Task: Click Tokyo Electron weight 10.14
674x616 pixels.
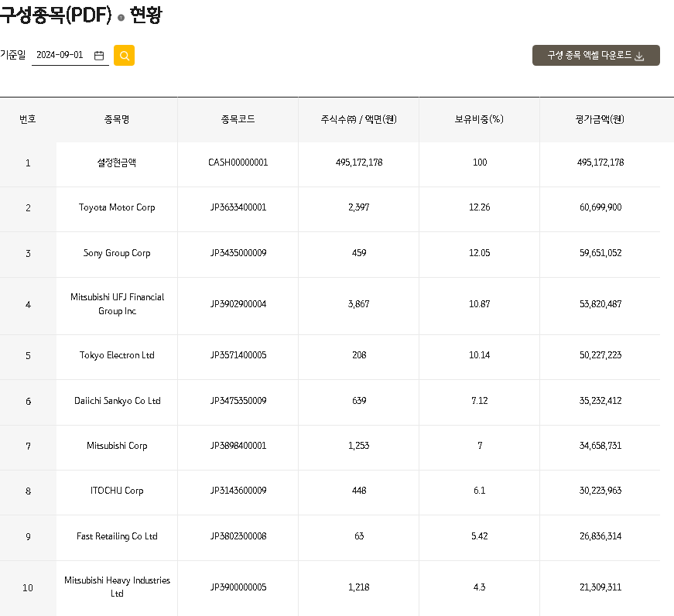Action: pos(479,355)
